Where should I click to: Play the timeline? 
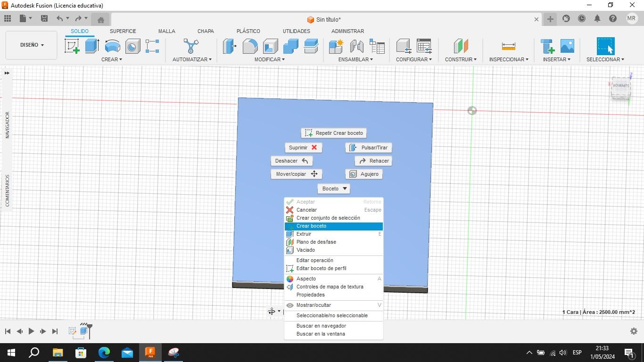click(31, 331)
